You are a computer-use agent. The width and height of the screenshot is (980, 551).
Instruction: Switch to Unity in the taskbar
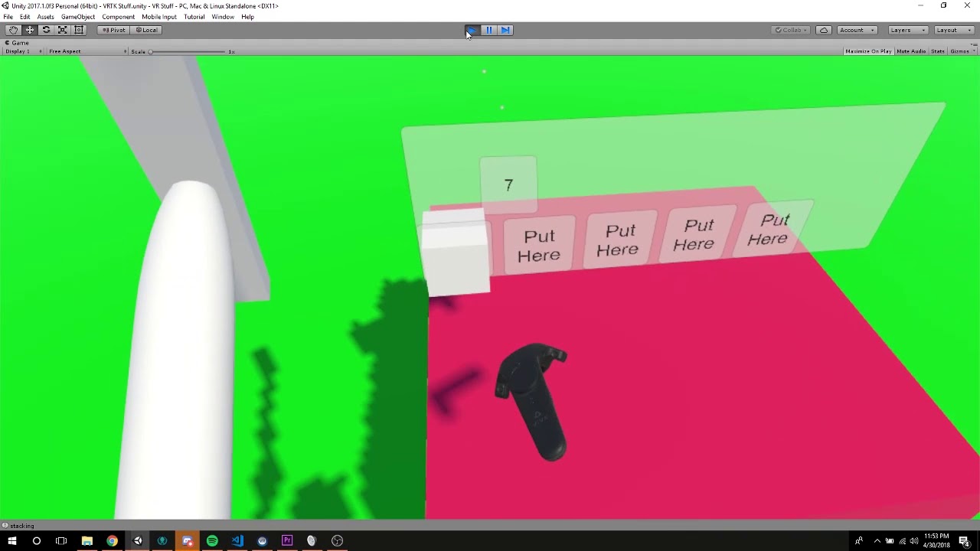(137, 541)
